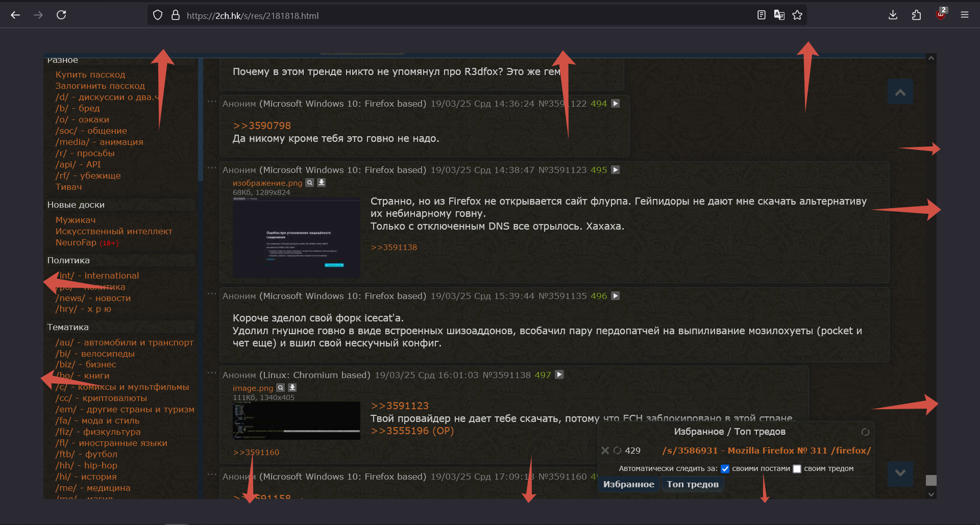Click post number №3591123
The width and height of the screenshot is (980, 525).
(x=562, y=170)
